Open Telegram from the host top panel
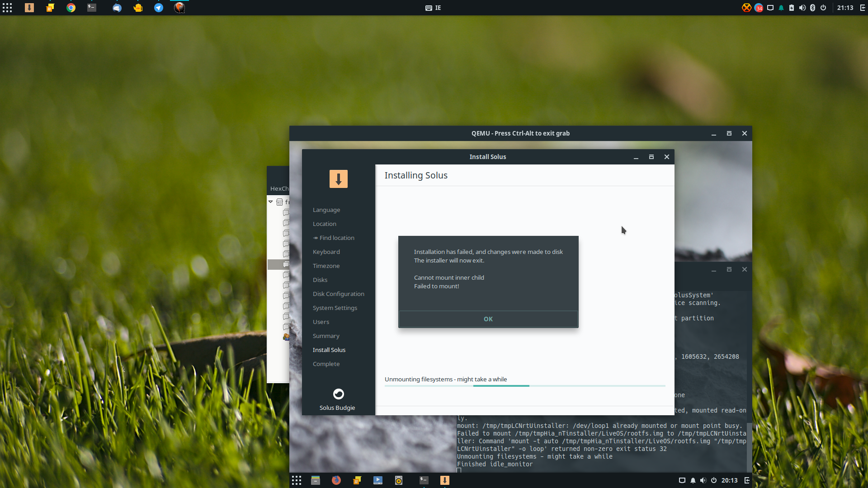Viewport: 868px width, 488px height. point(159,8)
